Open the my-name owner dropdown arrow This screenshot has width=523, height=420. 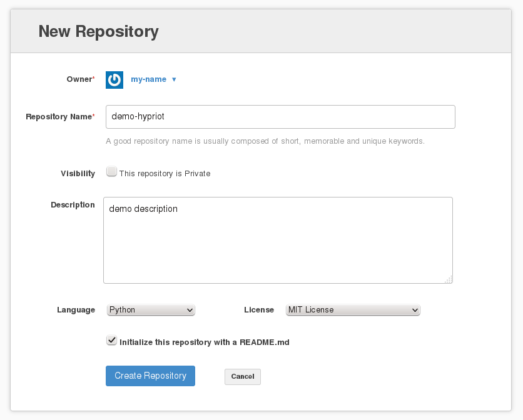click(174, 79)
